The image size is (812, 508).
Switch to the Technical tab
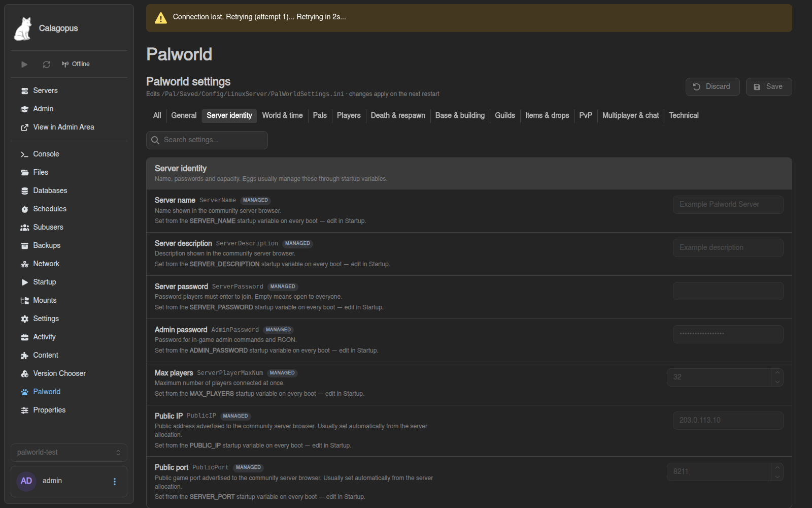684,115
